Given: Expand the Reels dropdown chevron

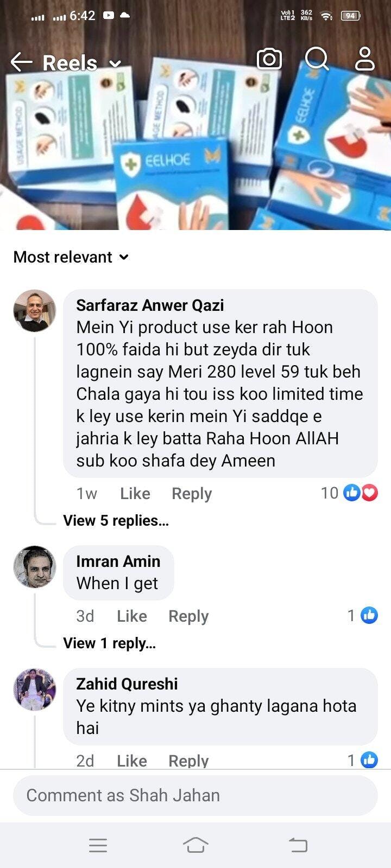Looking at the screenshot, I should coord(115,64).
